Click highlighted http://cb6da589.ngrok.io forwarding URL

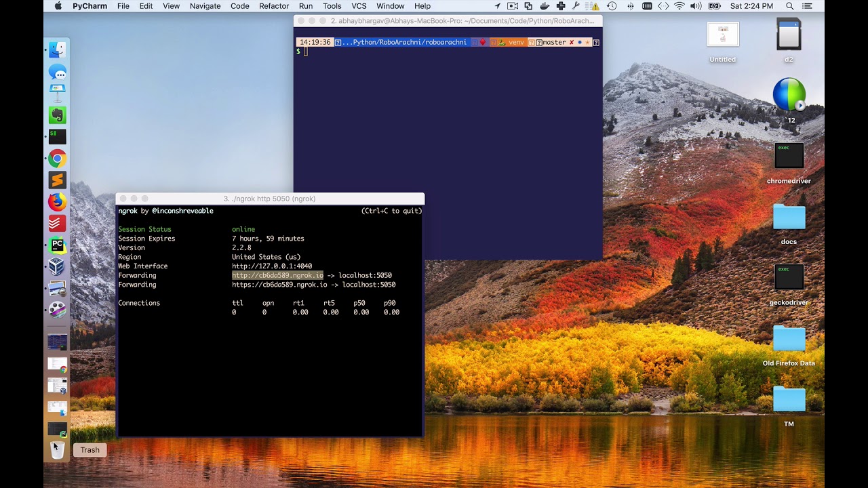click(x=278, y=275)
